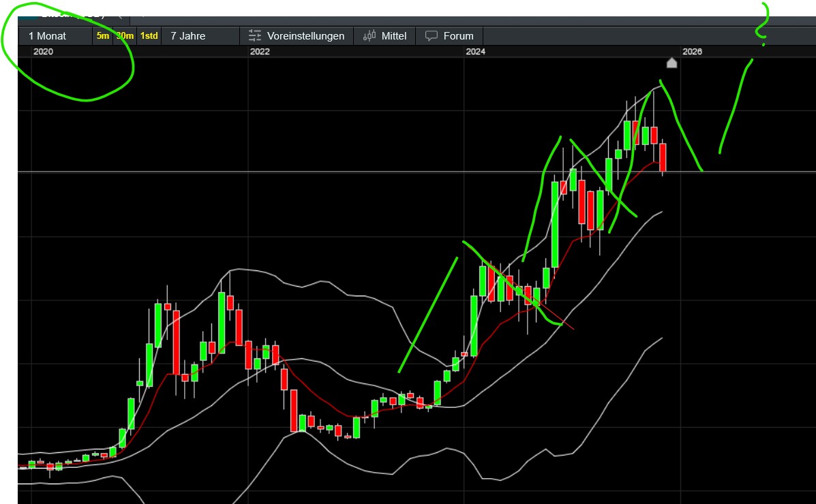816x504 pixels.
Task: Open Voreinstellungen via its text label
Action: 305,36
